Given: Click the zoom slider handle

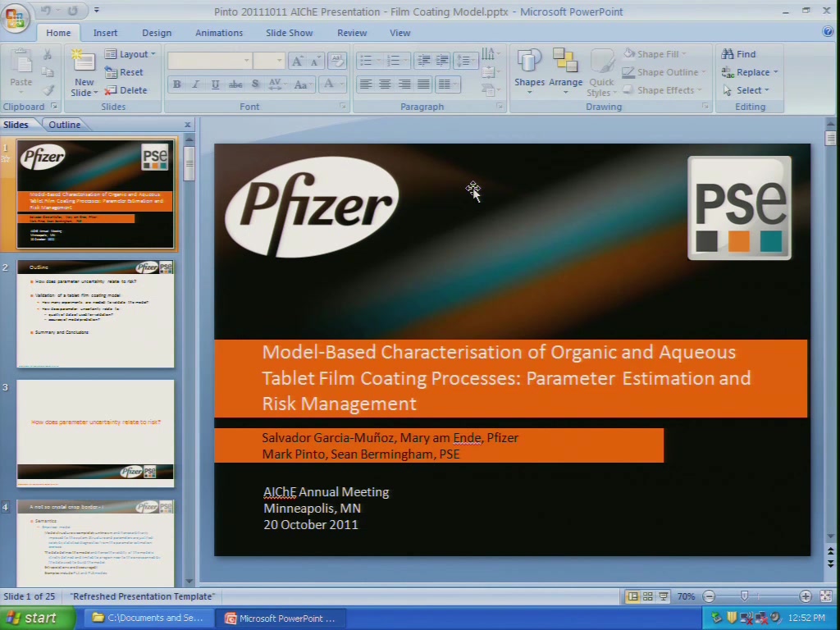Looking at the screenshot, I should 744,596.
